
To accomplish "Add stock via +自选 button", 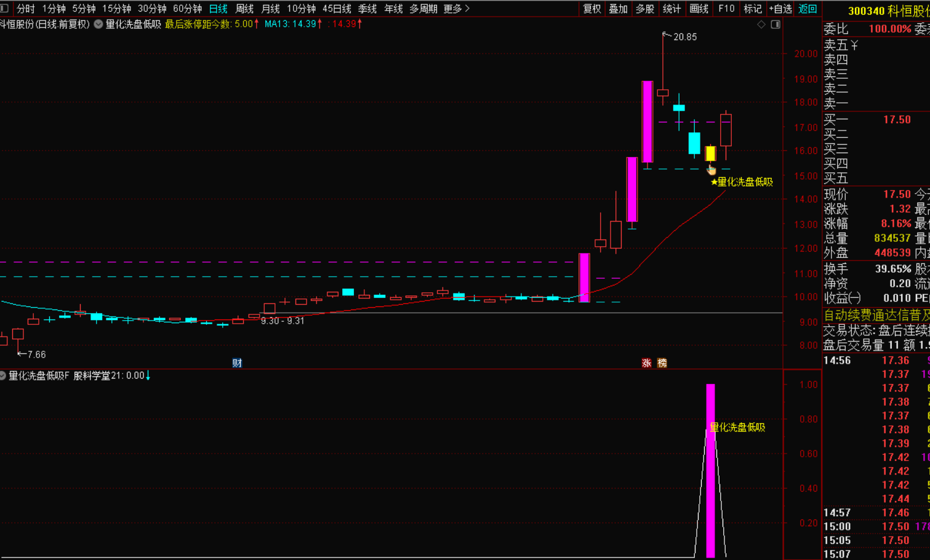I will [x=780, y=9].
